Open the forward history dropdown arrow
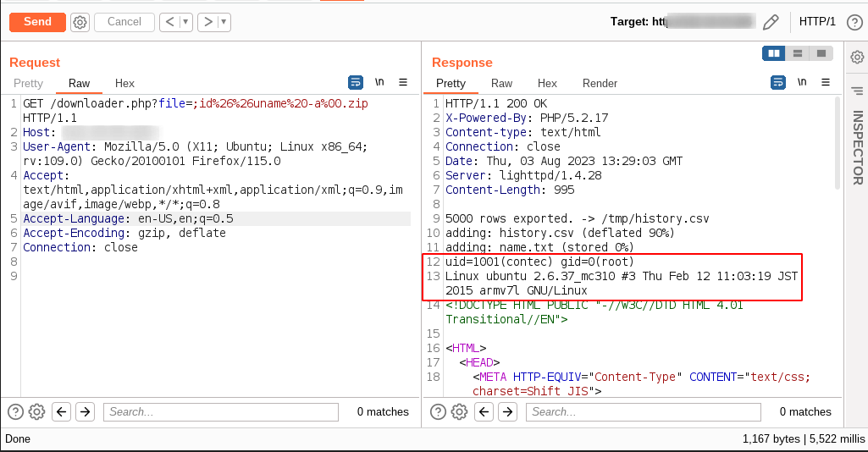 (x=224, y=21)
